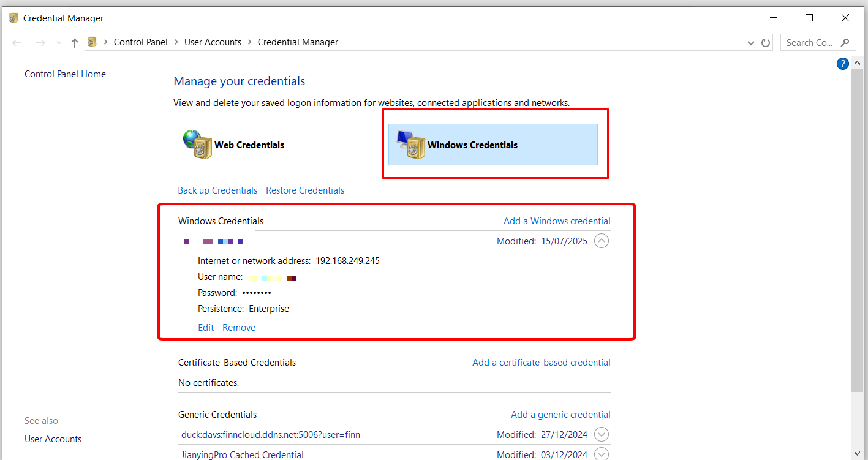Click the Remove link for credential
The width and height of the screenshot is (868, 460).
click(239, 328)
